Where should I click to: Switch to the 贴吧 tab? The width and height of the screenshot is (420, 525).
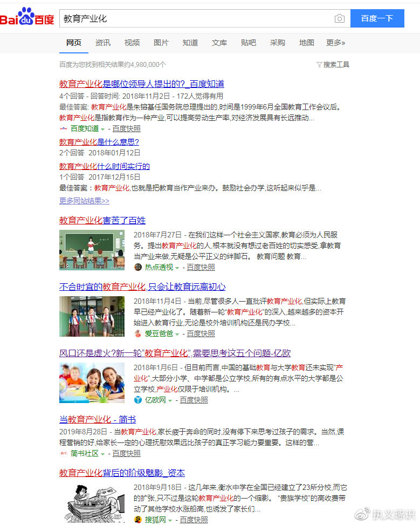click(249, 43)
